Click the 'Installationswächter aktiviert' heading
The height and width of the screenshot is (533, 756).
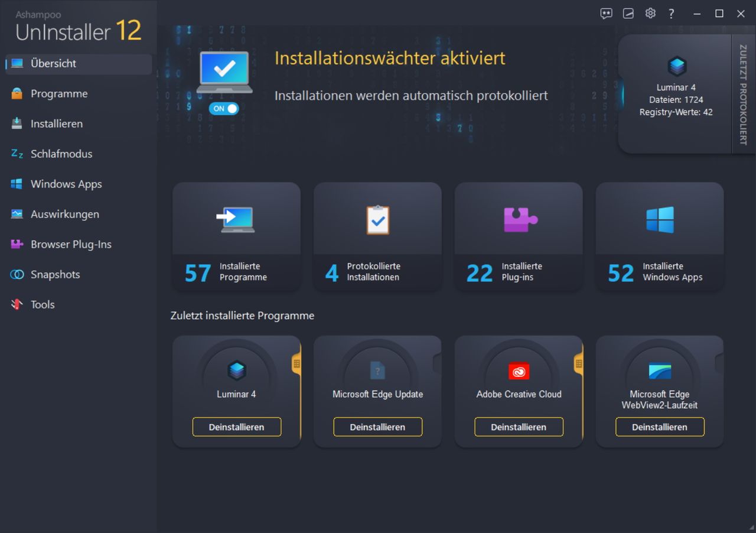(390, 58)
